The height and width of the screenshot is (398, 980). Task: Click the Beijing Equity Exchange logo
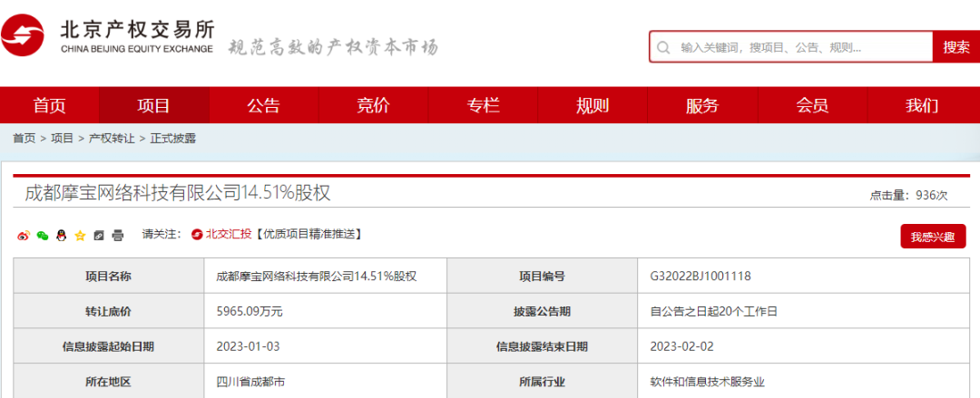click(x=107, y=35)
